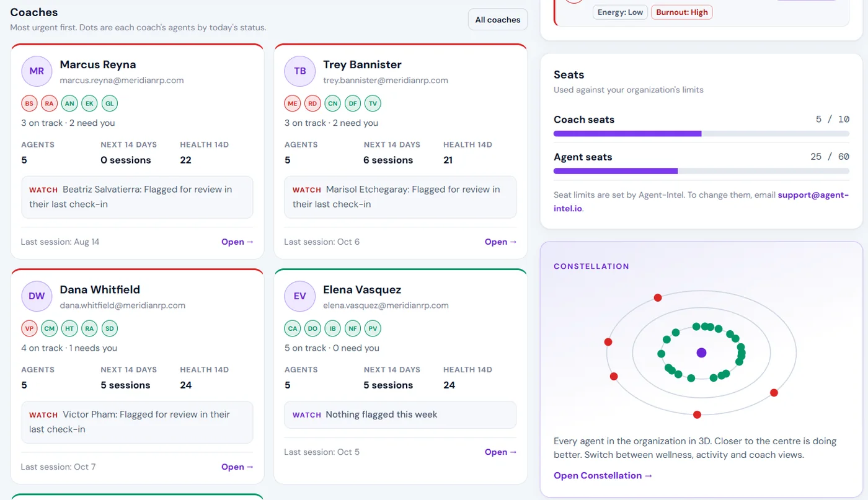Open Dana Whitfield's coach card
This screenshot has height=500, width=868.
[x=237, y=467]
